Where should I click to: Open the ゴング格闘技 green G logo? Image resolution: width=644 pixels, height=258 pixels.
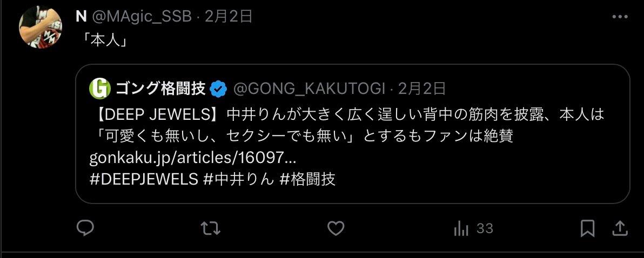coord(100,89)
